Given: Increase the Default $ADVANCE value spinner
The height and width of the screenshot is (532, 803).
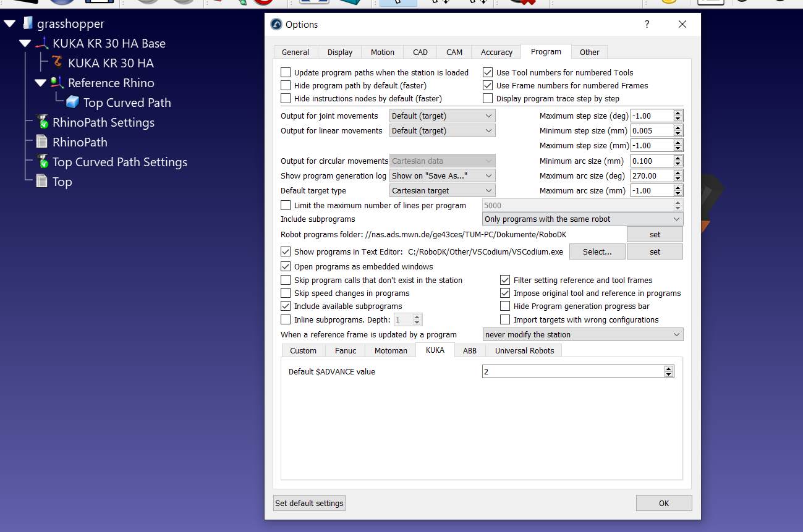Looking at the screenshot, I should [668, 369].
